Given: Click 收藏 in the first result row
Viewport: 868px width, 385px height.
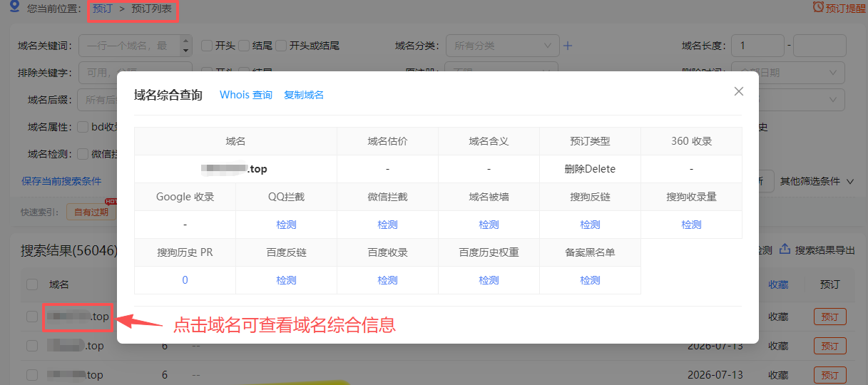Looking at the screenshot, I should click(778, 317).
